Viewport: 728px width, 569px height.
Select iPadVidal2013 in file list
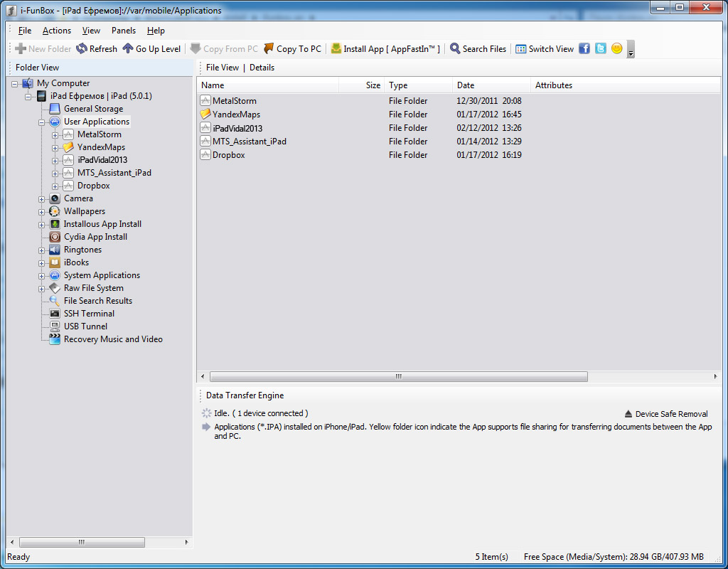pos(237,128)
